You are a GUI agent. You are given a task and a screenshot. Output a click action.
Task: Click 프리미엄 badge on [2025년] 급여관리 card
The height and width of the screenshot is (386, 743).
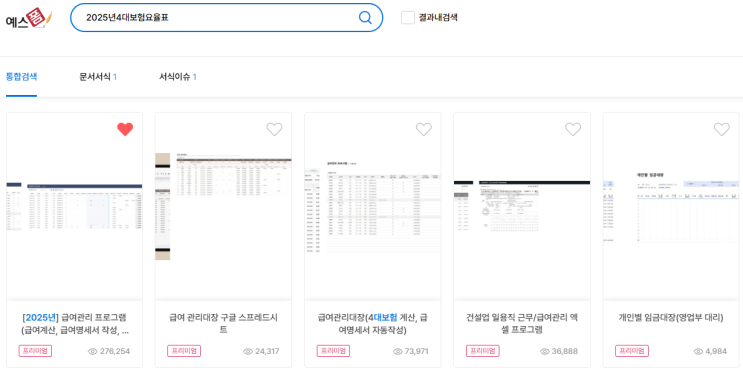(x=35, y=351)
